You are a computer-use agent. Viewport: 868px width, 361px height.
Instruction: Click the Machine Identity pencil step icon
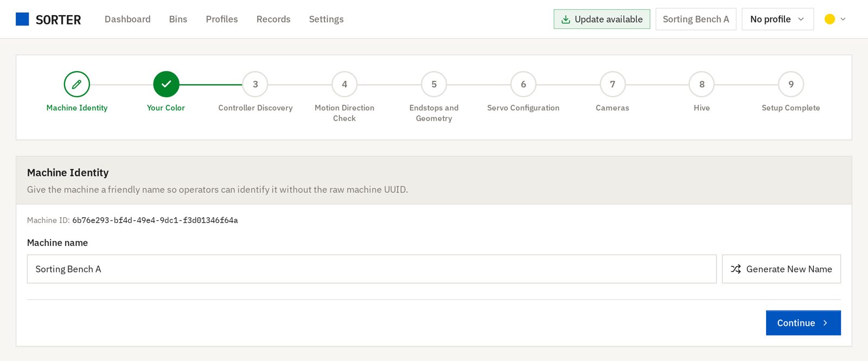[77, 84]
